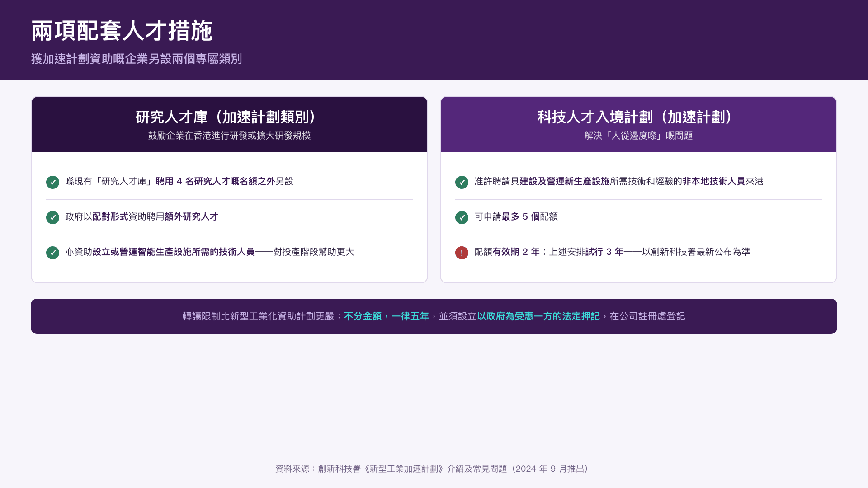Screen dimensions: 868x488
Task: Click the text 政府以配對形式資助聘用額外研究人才
Action: coord(142,216)
